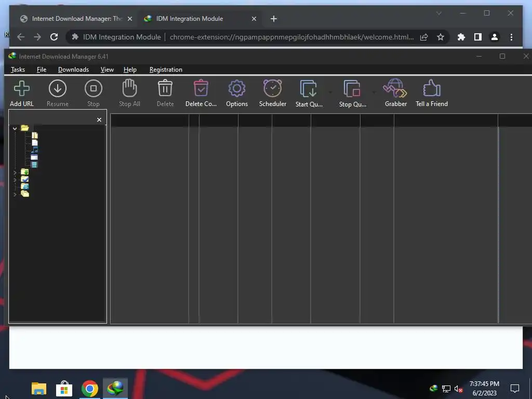This screenshot has width=532, height=399.
Task: Click Chrome back arrow
Action: [21, 37]
